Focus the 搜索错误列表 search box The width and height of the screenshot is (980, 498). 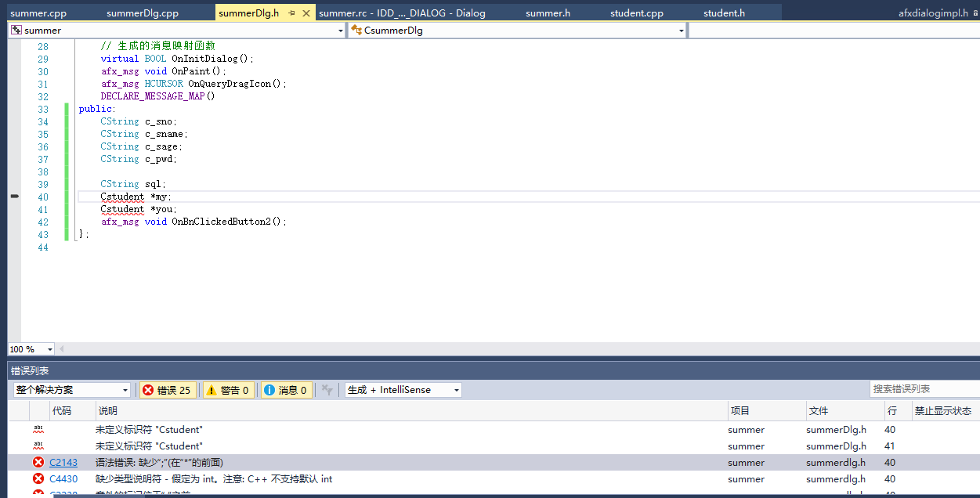pos(924,389)
